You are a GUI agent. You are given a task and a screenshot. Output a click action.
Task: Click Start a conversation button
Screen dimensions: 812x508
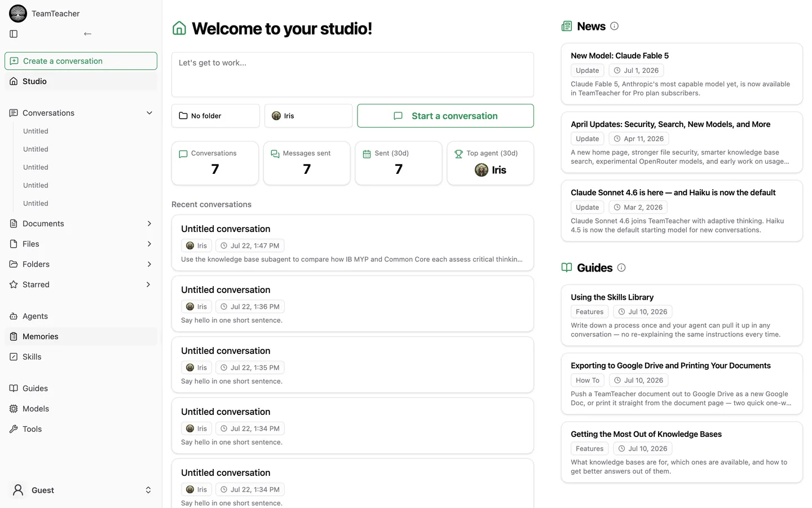(445, 116)
